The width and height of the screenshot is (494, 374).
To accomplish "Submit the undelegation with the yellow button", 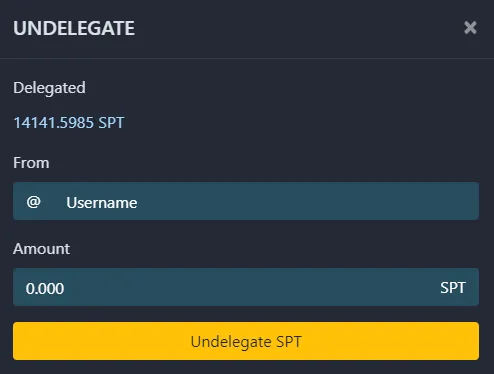I will coord(246,341).
